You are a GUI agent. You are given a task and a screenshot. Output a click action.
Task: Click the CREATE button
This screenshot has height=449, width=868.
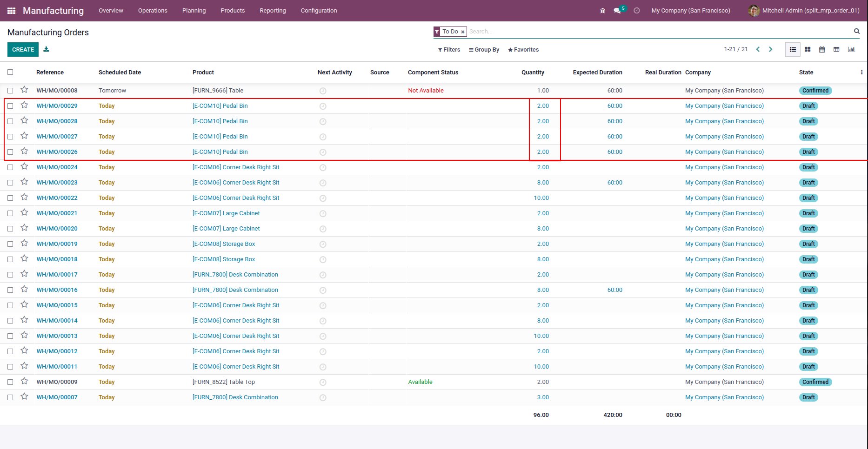pyautogui.click(x=23, y=49)
